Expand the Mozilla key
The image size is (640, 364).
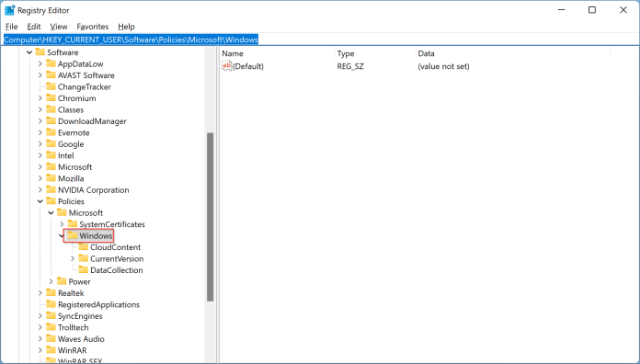[40, 178]
